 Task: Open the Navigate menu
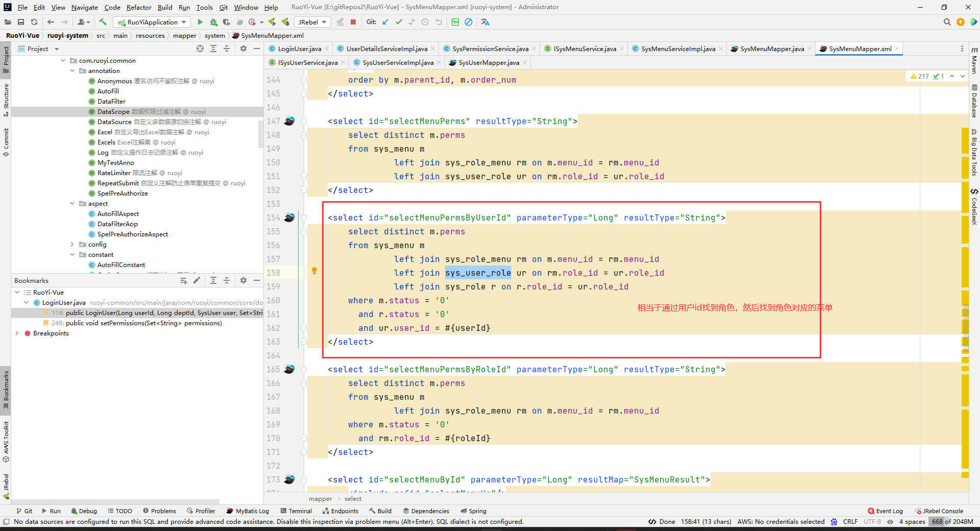pyautogui.click(x=84, y=7)
